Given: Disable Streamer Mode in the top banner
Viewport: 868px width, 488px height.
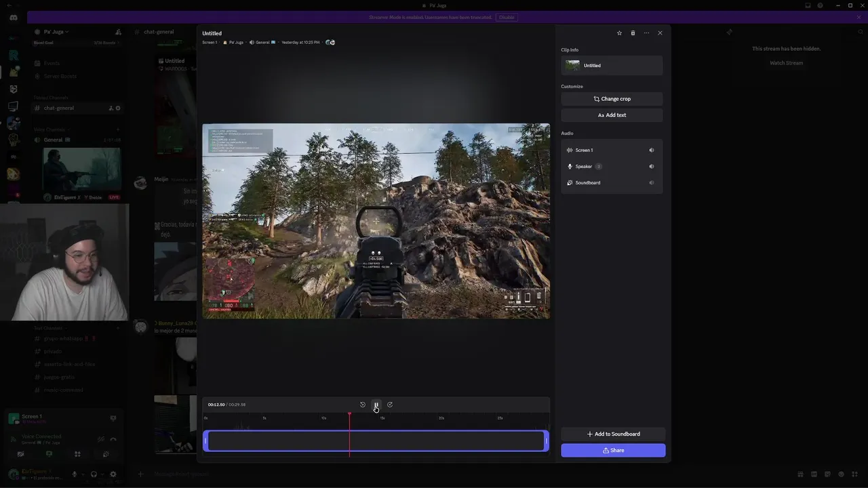Looking at the screenshot, I should pos(506,17).
